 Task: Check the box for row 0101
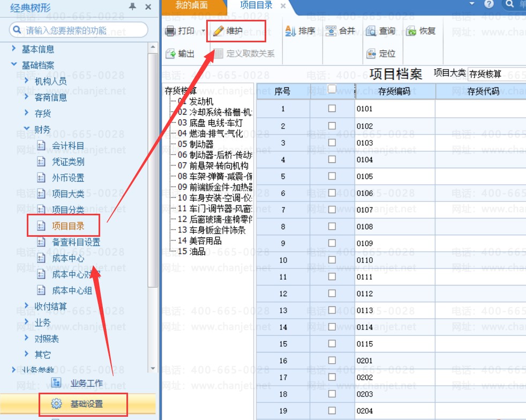pyautogui.click(x=332, y=108)
